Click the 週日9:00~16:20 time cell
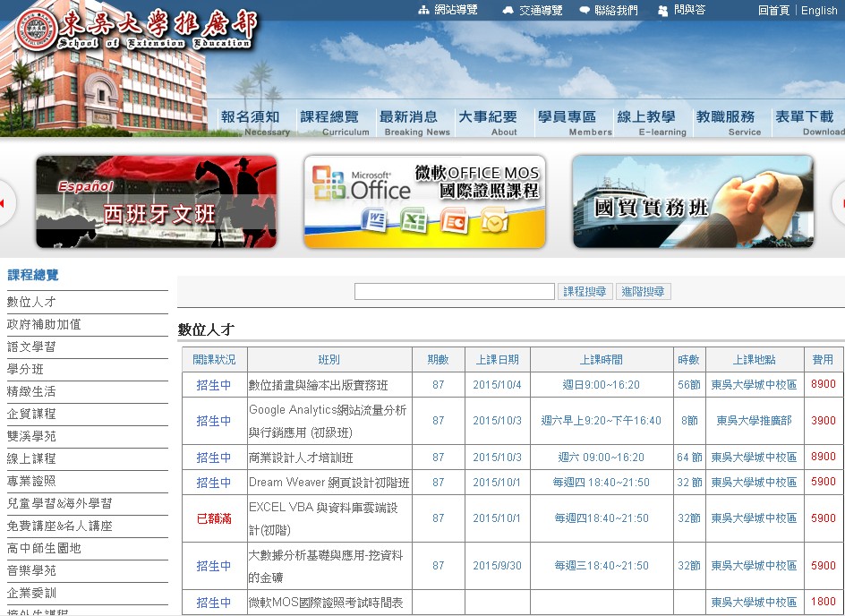 click(x=601, y=385)
